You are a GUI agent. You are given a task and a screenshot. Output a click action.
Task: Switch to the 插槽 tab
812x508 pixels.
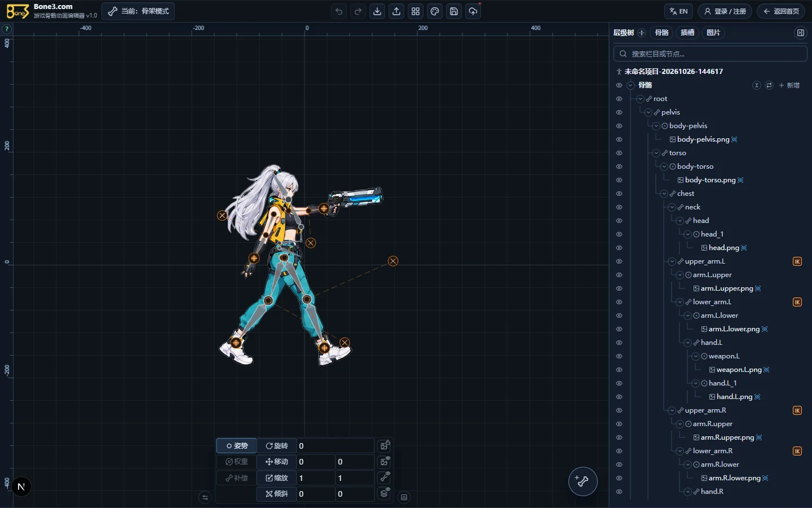click(687, 33)
